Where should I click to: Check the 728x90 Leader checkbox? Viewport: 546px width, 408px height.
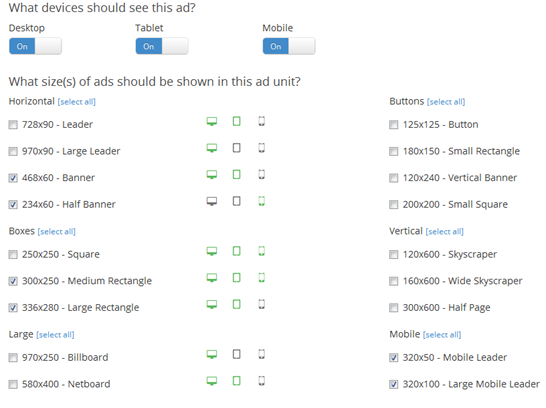(13, 125)
